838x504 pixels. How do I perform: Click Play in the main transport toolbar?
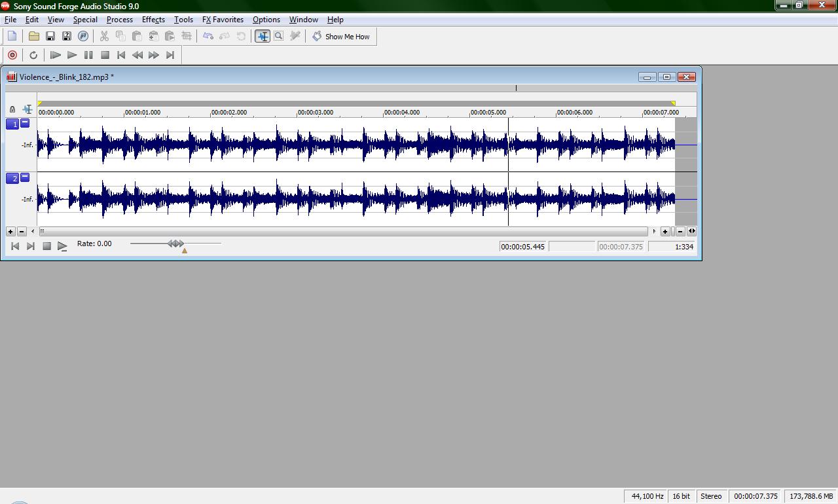coord(72,55)
